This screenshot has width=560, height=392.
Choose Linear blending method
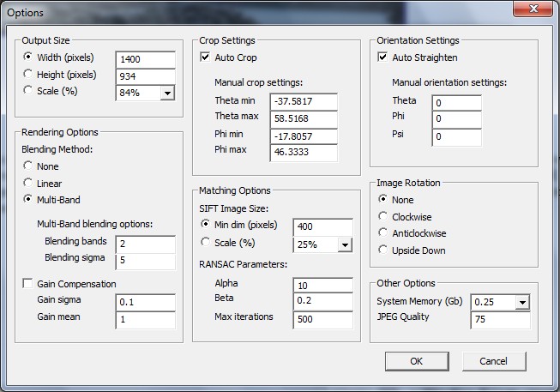(x=27, y=183)
